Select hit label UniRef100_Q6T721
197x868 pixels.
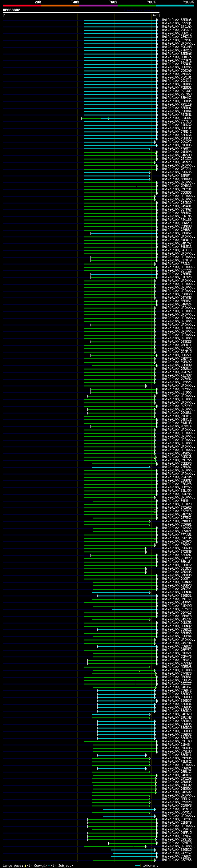[176, 169]
